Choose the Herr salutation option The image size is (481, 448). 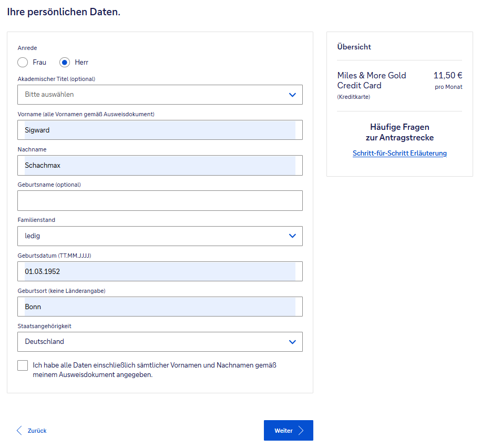coord(65,63)
